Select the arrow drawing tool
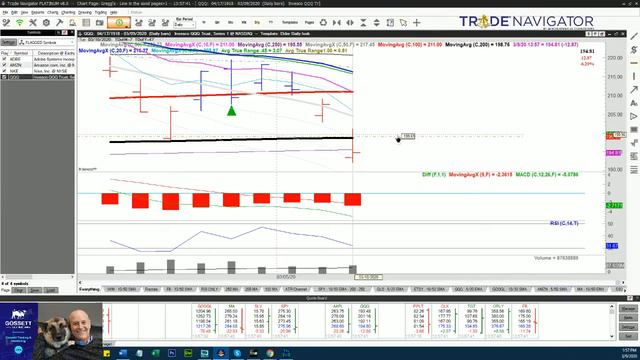The width and height of the screenshot is (640, 360). pyautogui.click(x=634, y=90)
